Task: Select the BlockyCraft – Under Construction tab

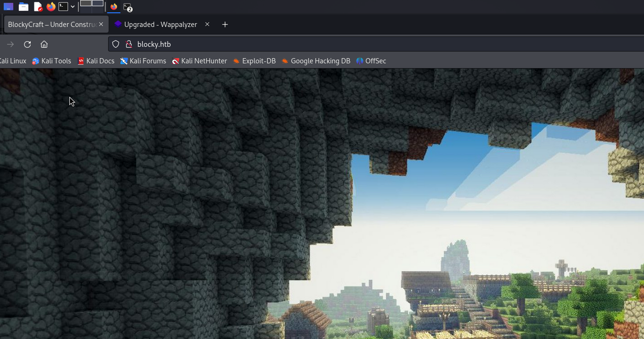Action: coord(52,25)
